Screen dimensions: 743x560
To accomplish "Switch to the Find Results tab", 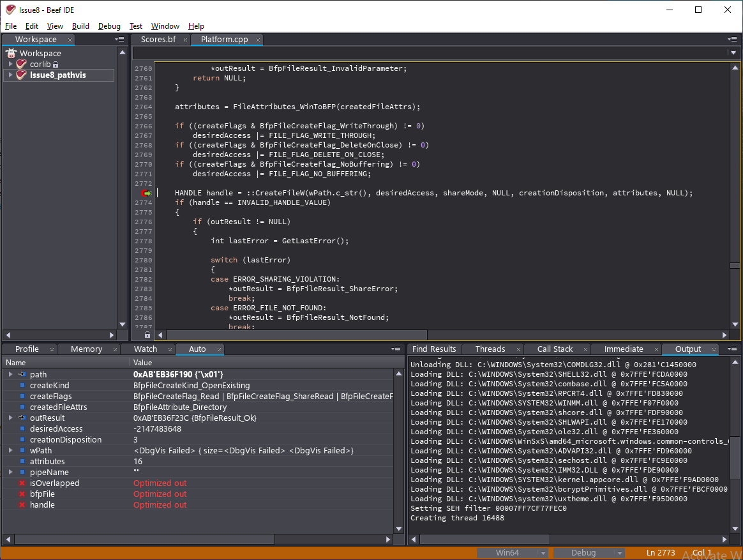I will (434, 349).
